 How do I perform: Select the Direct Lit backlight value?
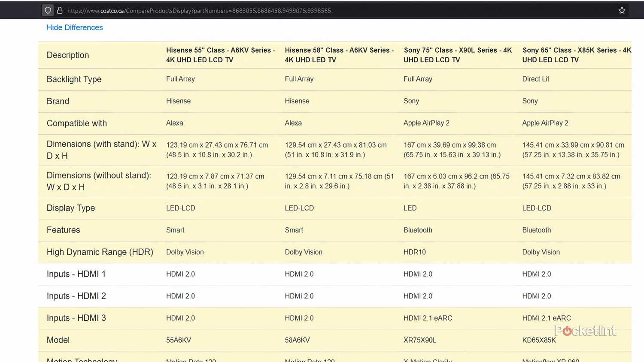(535, 79)
